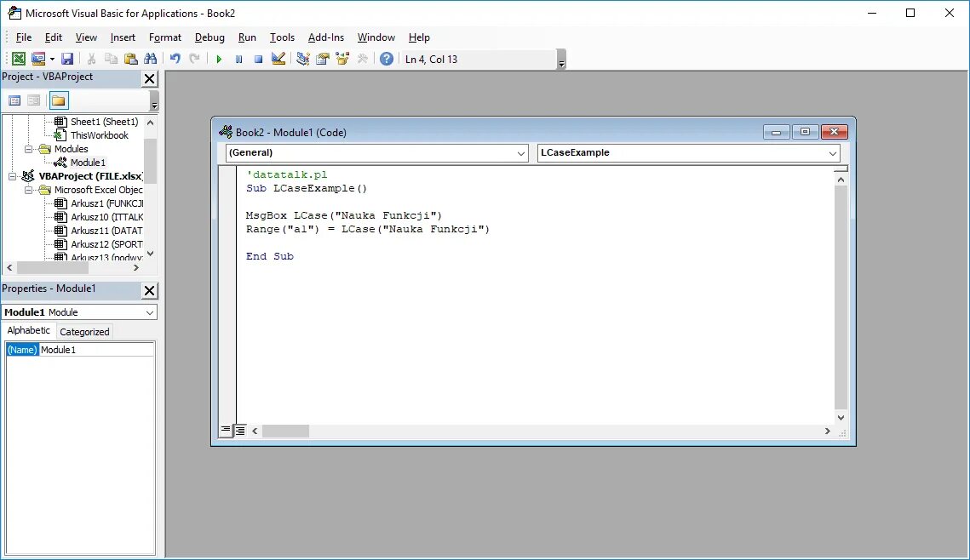The height and width of the screenshot is (560, 970).
Task: Open the Add-Ins menu
Action: click(x=326, y=37)
